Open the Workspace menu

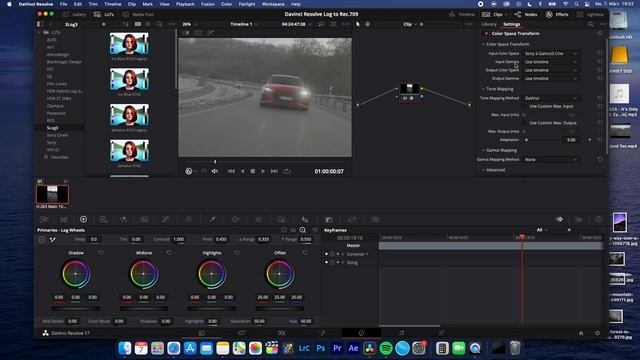(273, 4)
